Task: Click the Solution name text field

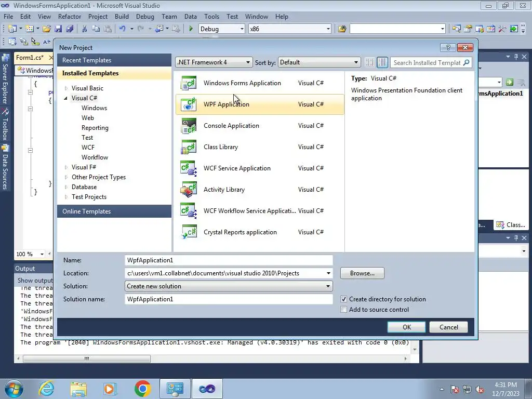Action: [x=229, y=299]
